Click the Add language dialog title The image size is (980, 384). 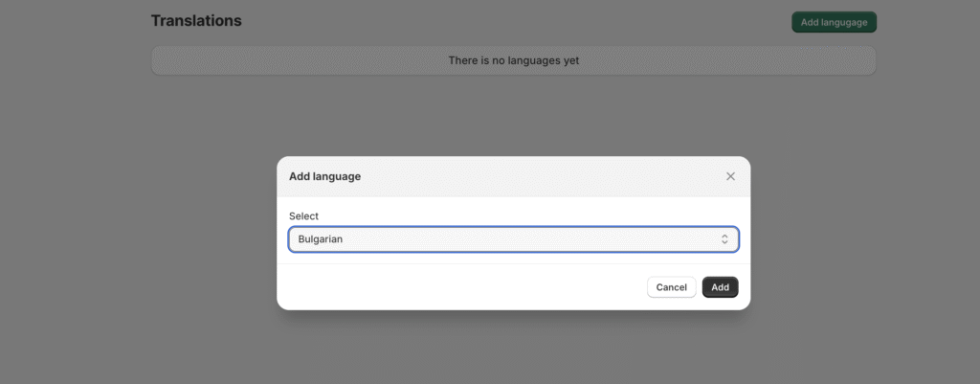[324, 176]
